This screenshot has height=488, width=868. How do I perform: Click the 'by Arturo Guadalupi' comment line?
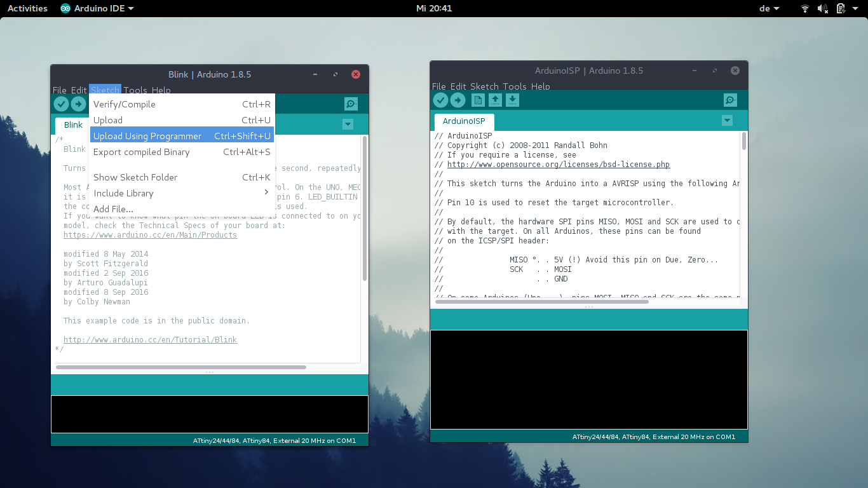[105, 283]
